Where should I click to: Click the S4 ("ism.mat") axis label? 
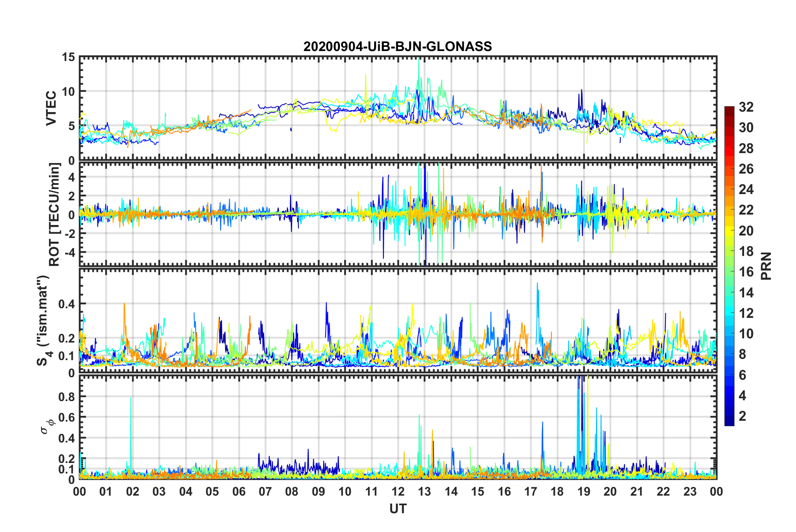pyautogui.click(x=44, y=320)
